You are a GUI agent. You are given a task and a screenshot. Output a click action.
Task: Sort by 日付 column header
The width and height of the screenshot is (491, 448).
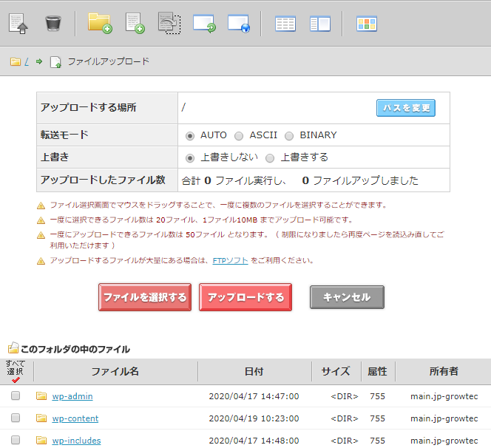tap(254, 371)
